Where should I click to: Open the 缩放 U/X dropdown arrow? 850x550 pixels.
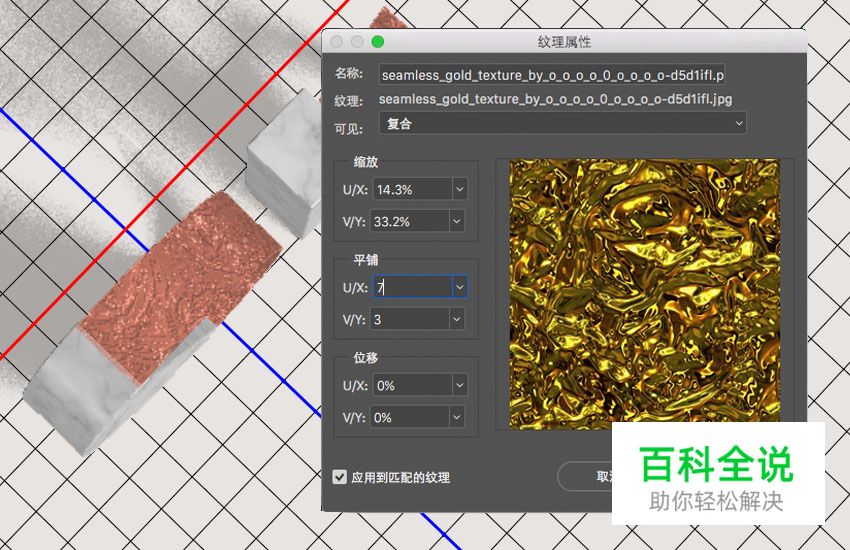tap(460, 190)
